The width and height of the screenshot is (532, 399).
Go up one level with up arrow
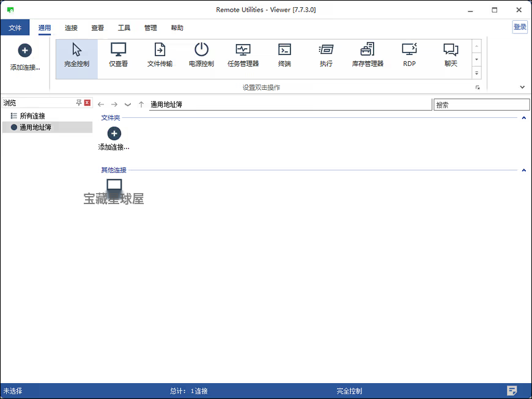coord(141,104)
